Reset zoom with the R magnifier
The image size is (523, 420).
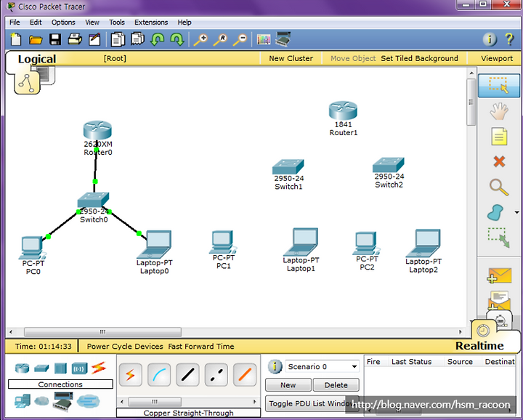220,40
